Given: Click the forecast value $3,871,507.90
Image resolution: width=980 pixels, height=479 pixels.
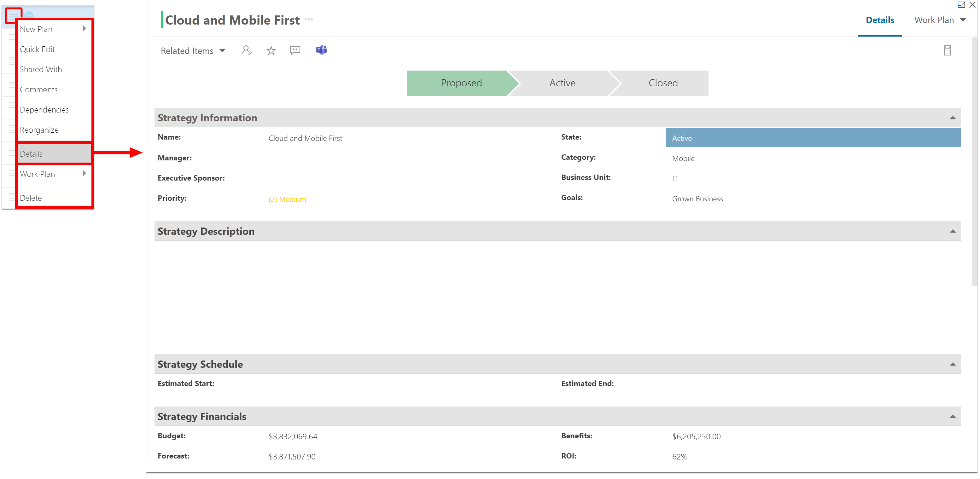Looking at the screenshot, I should click(x=292, y=456).
